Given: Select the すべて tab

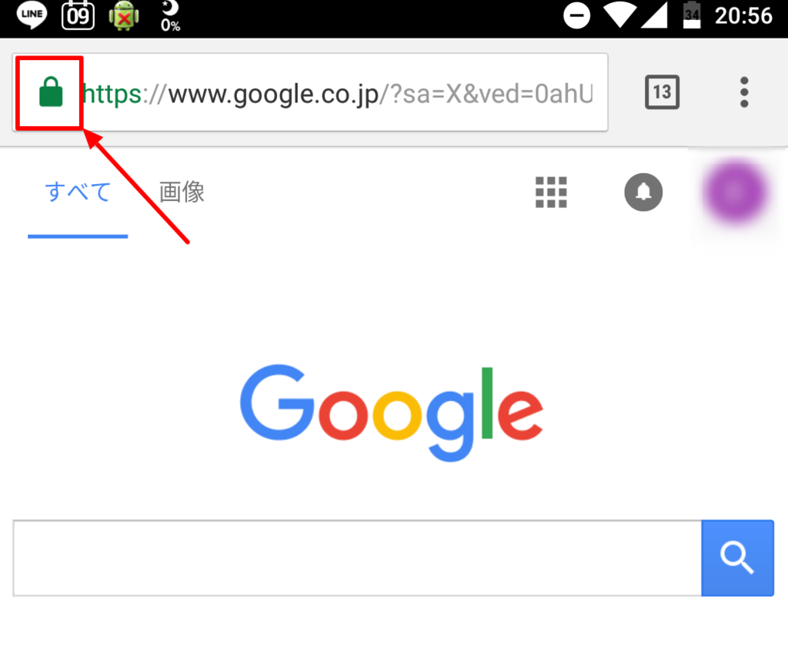Looking at the screenshot, I should 78,192.
